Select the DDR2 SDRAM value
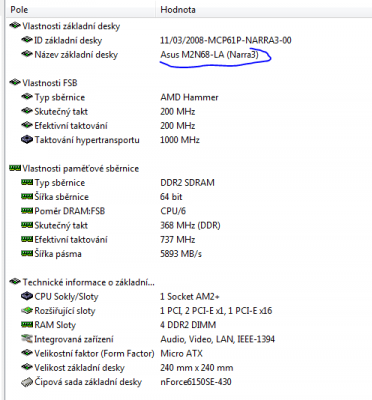372x400 pixels. pyautogui.click(x=187, y=183)
